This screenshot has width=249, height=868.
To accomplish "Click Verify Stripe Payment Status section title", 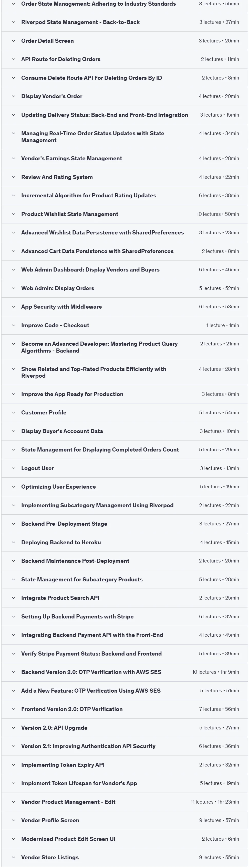I will [x=91, y=653].
